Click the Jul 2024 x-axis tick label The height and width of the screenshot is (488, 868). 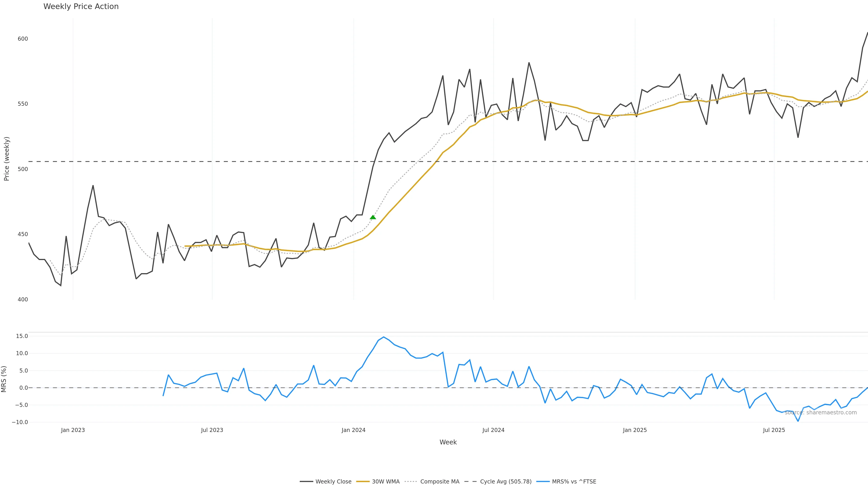pos(493,430)
